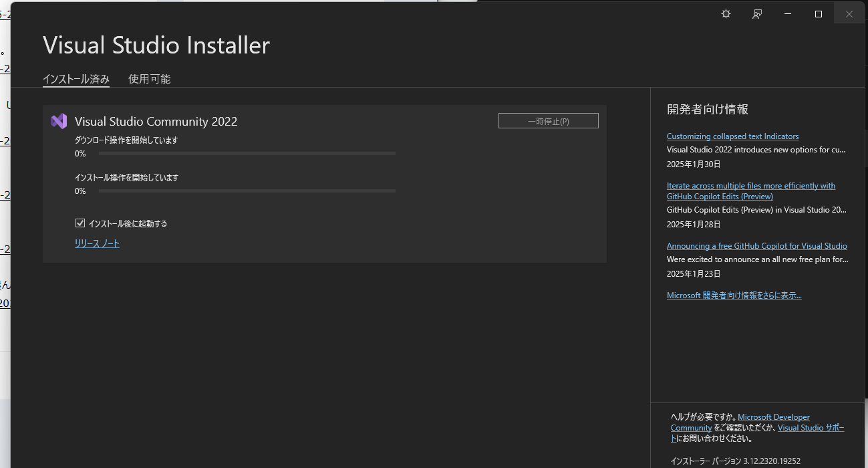
Task: Click the Were excited to announce description text
Action: point(758,259)
